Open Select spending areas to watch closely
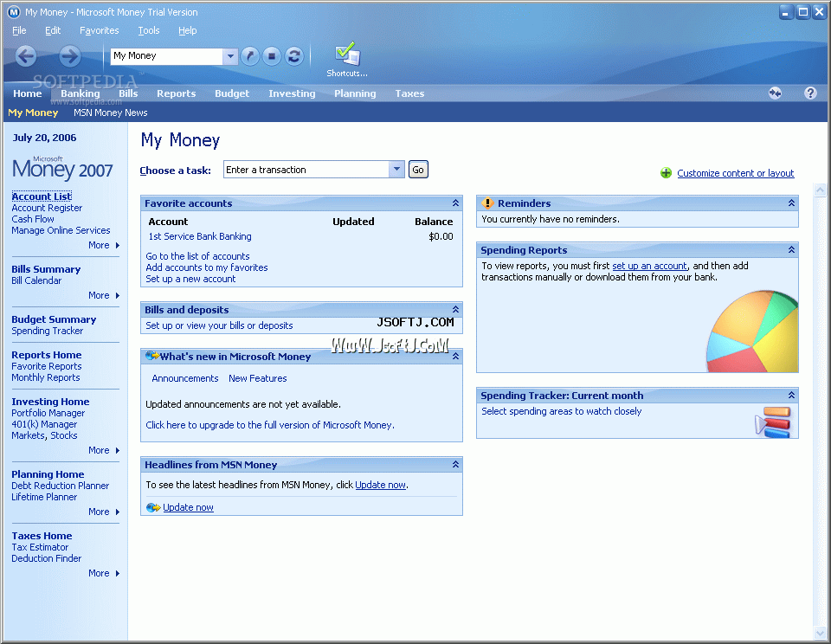Viewport: 831px width, 644px height. click(x=561, y=411)
